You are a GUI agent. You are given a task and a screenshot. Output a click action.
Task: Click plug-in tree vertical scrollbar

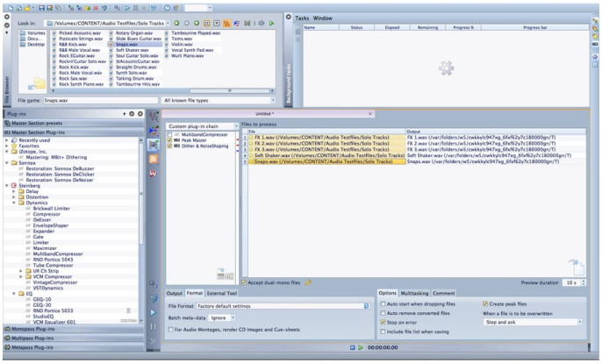141,192
